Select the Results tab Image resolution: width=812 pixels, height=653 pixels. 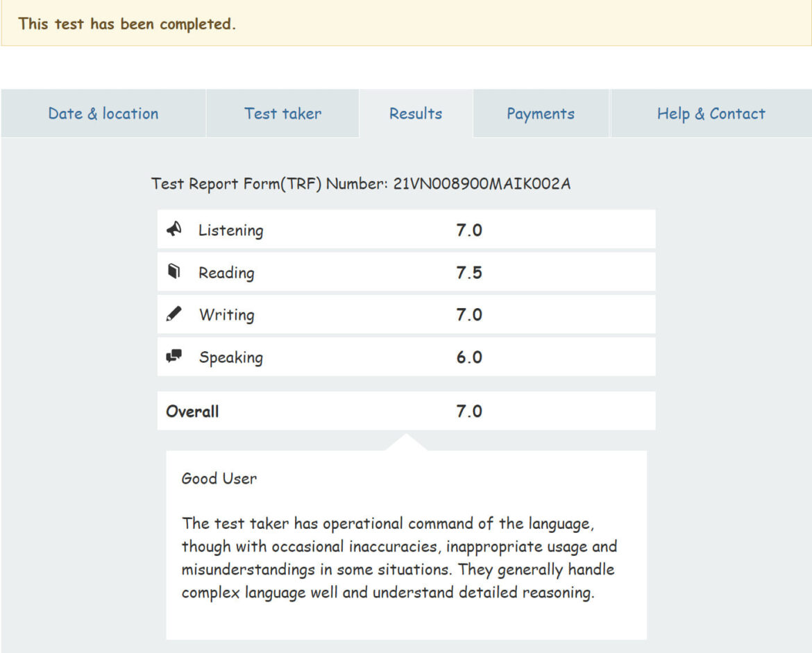416,114
